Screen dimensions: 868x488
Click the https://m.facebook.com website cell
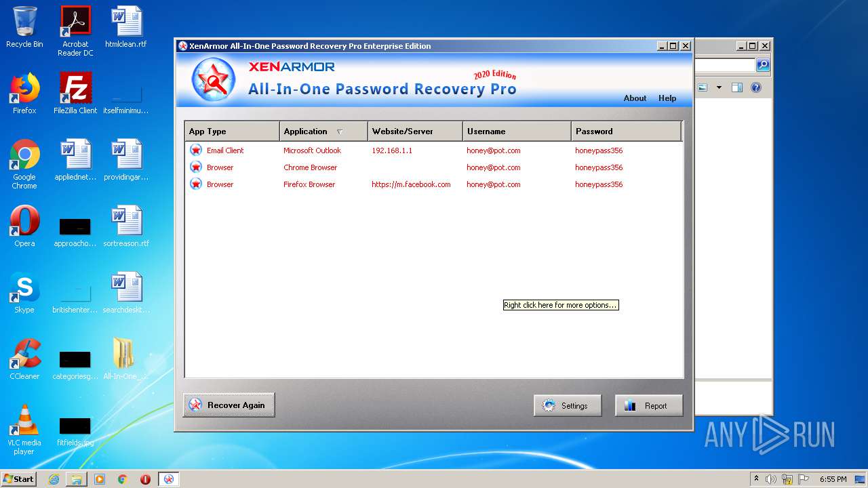pos(411,184)
